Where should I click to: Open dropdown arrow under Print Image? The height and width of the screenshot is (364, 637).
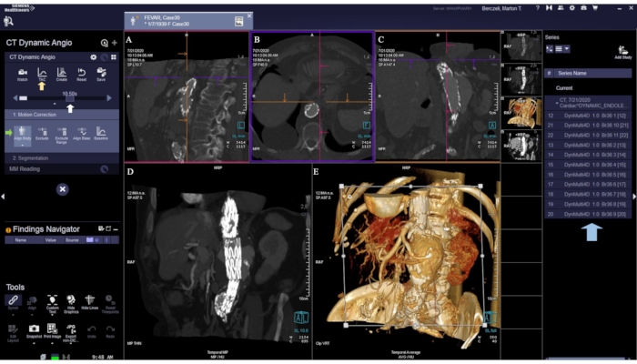coord(52,343)
